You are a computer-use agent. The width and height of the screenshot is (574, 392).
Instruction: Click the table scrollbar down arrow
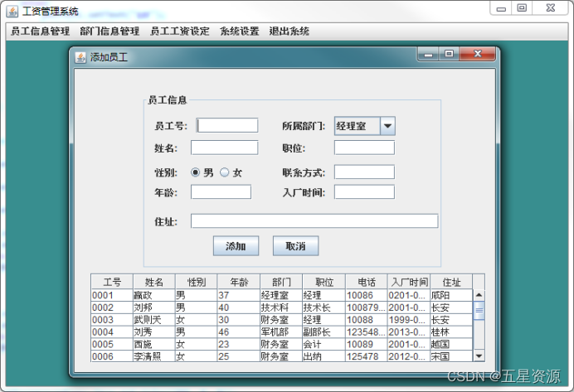click(479, 356)
